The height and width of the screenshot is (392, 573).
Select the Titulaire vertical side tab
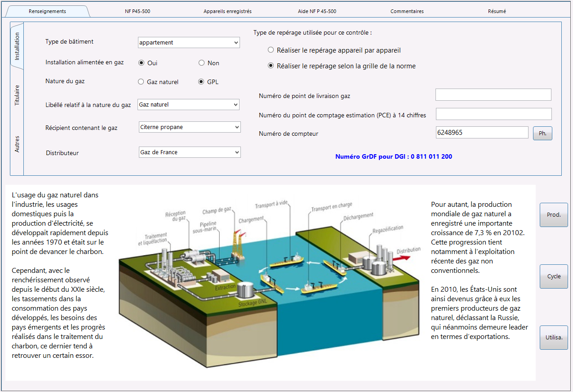pos(17,95)
